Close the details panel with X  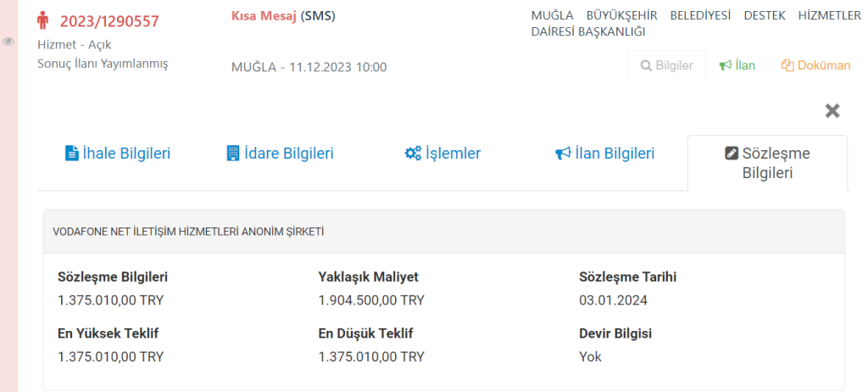click(x=832, y=111)
